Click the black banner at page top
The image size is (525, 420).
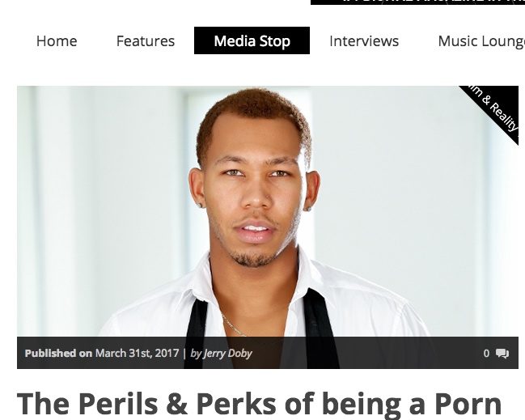point(418,2)
